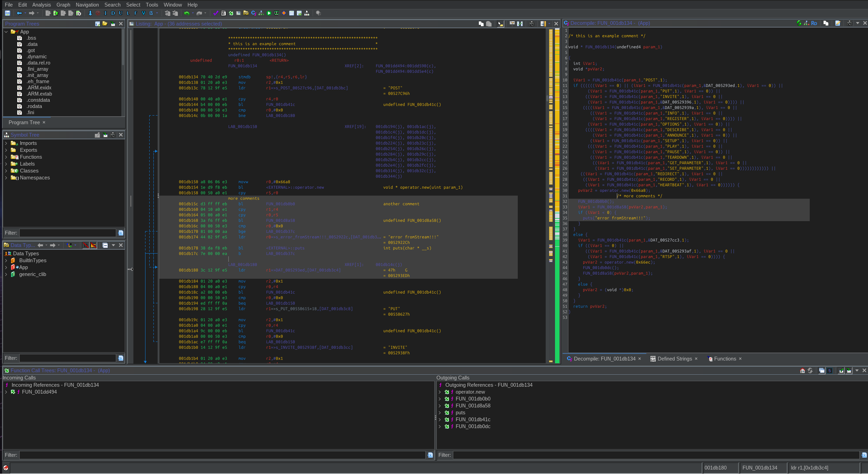Open the Data Type Manager toolbar icon
Viewport: 868px width, 474px height.
click(246, 13)
